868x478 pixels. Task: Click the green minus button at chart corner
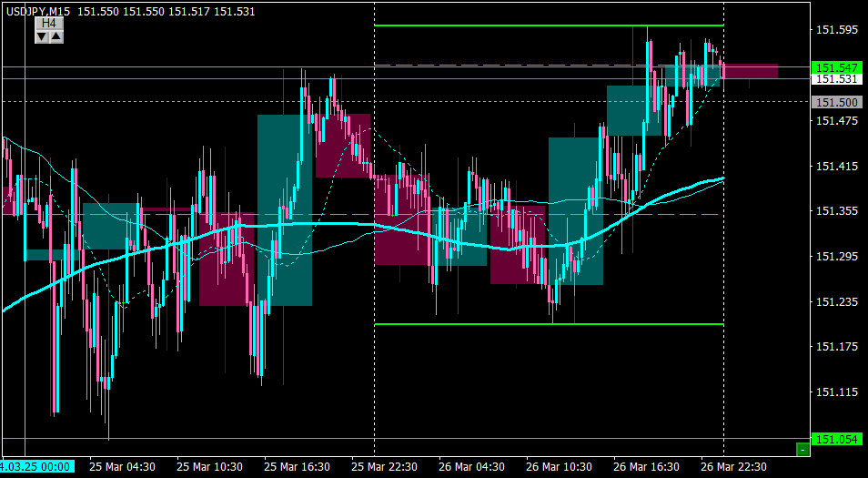tap(802, 449)
